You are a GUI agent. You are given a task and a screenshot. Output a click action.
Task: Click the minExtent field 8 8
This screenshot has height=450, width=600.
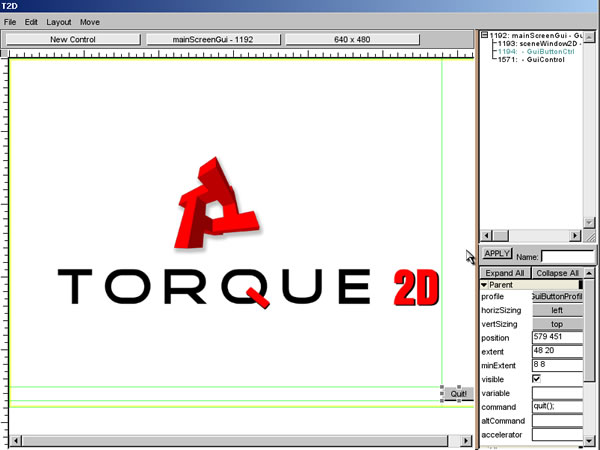tap(558, 365)
